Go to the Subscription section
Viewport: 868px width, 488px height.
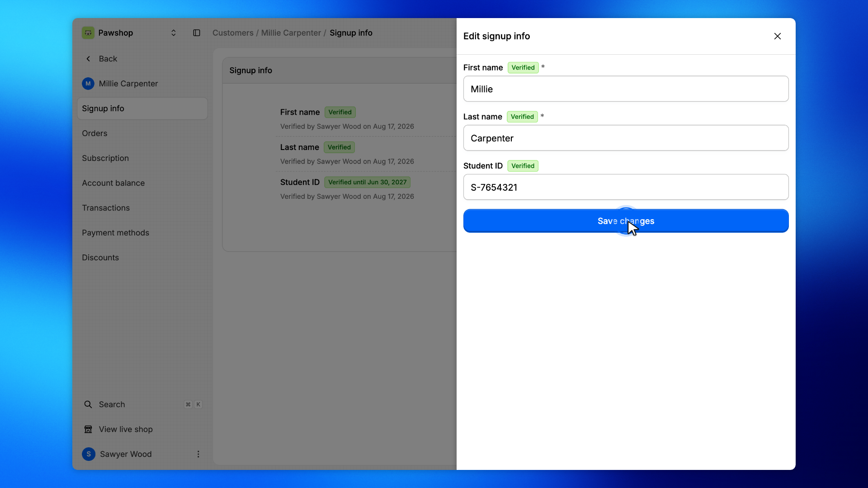[142, 158]
